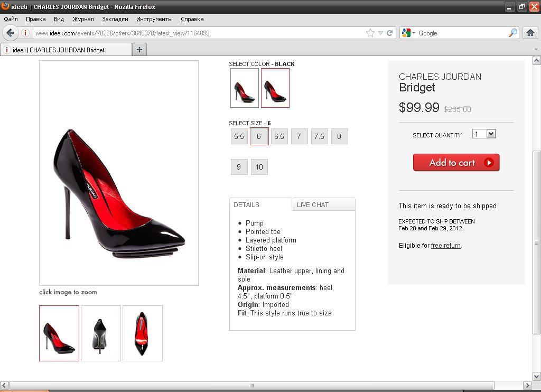The height and width of the screenshot is (392, 541).
Task: Close the Firefox window
Action: point(534,6)
